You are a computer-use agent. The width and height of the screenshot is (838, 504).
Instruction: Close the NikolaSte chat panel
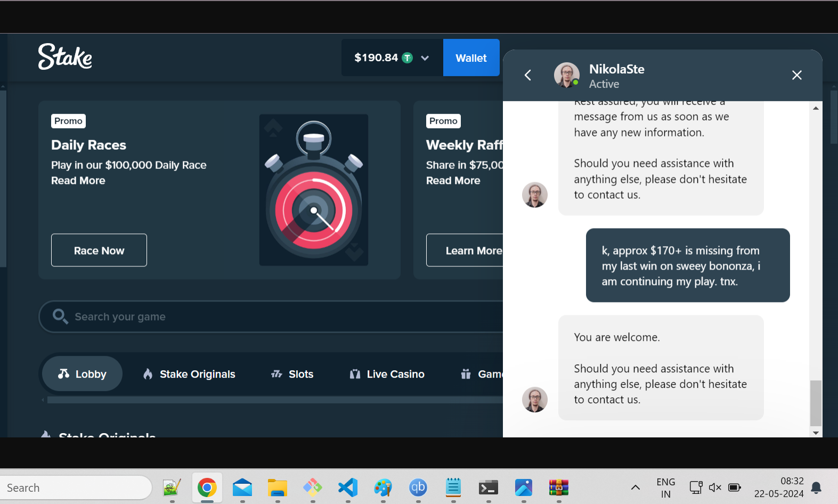pyautogui.click(x=797, y=75)
